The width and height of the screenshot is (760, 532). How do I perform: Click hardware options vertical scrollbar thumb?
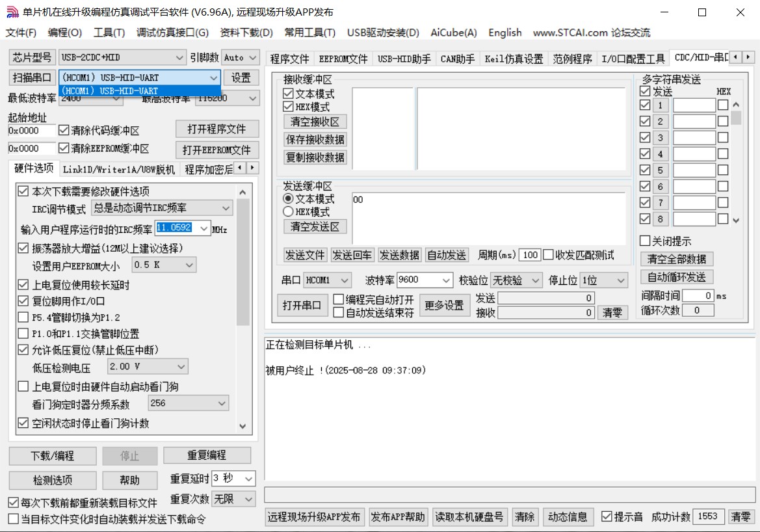[x=243, y=262]
